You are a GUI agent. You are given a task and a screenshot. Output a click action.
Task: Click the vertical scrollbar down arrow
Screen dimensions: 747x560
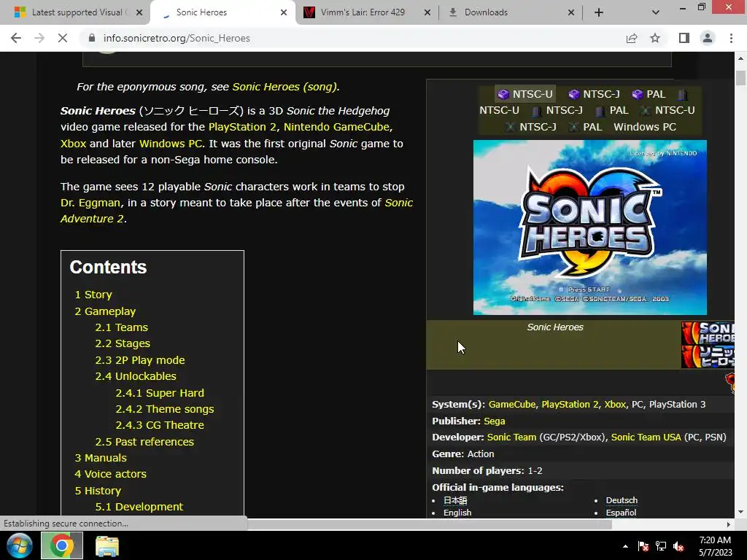pos(740,513)
